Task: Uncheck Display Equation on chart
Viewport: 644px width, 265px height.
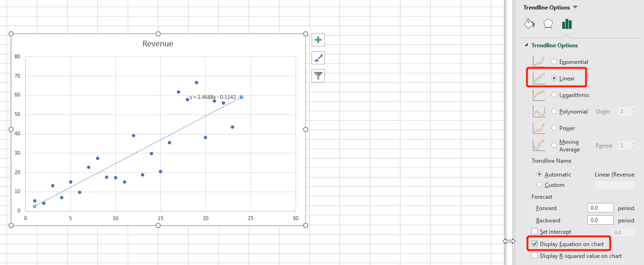Action: point(535,244)
